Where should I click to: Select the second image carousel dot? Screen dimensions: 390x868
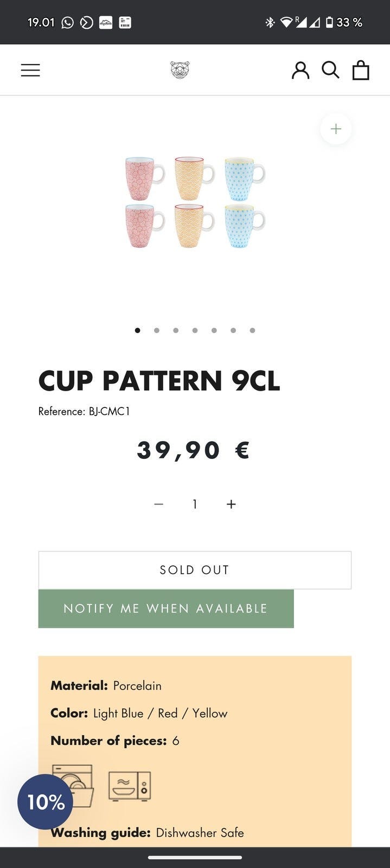point(157,330)
